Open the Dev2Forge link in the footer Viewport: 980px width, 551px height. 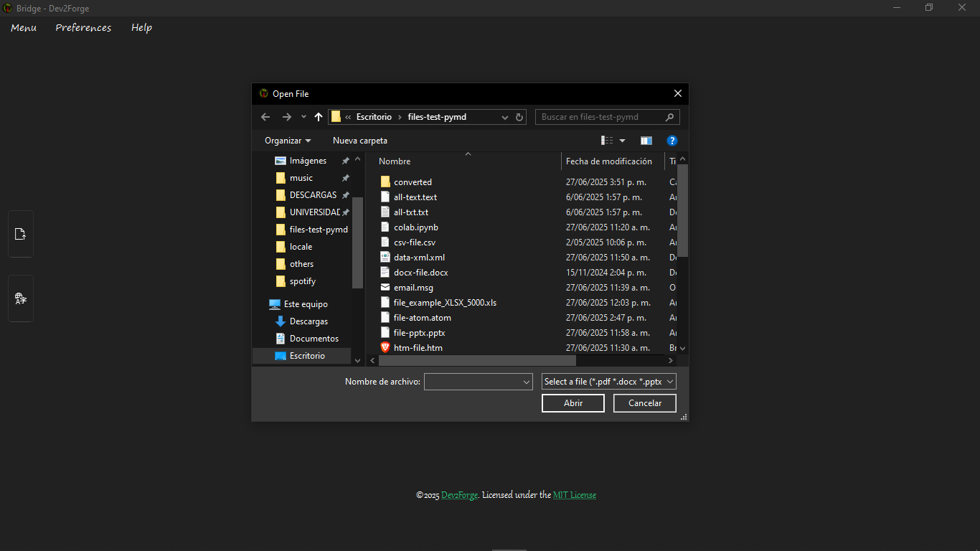(x=460, y=495)
